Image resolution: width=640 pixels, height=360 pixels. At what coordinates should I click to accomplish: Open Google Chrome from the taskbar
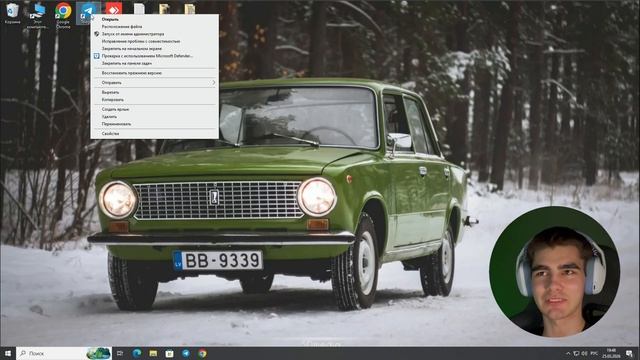202,353
